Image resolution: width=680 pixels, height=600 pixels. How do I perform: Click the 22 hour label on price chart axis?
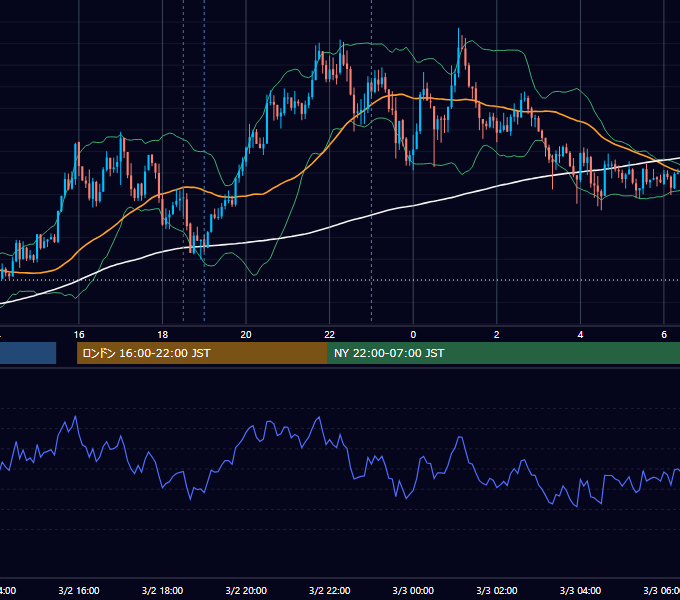point(330,335)
